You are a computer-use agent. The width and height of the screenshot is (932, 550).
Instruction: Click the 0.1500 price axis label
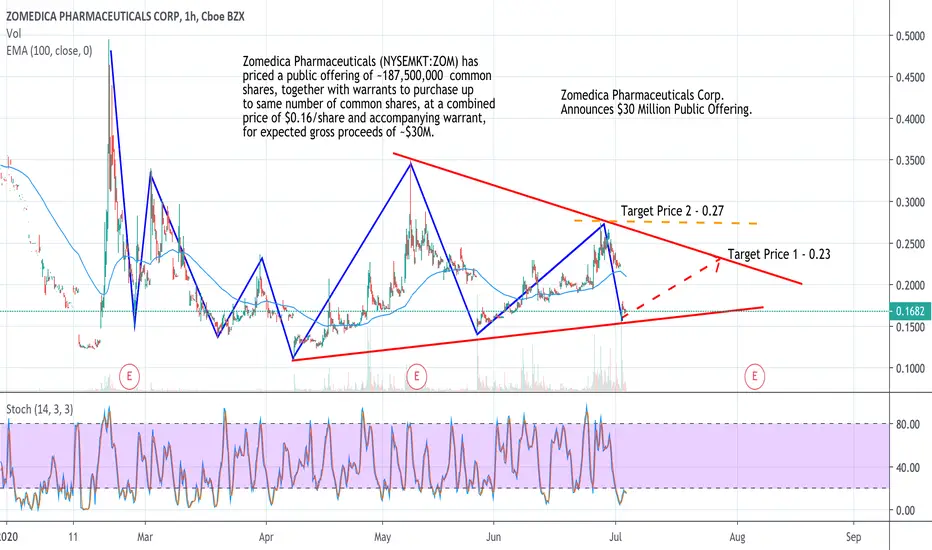click(x=910, y=327)
